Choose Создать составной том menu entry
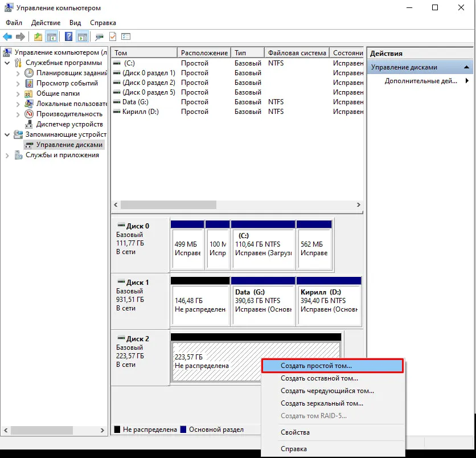This screenshot has height=458, width=476. coord(333,378)
